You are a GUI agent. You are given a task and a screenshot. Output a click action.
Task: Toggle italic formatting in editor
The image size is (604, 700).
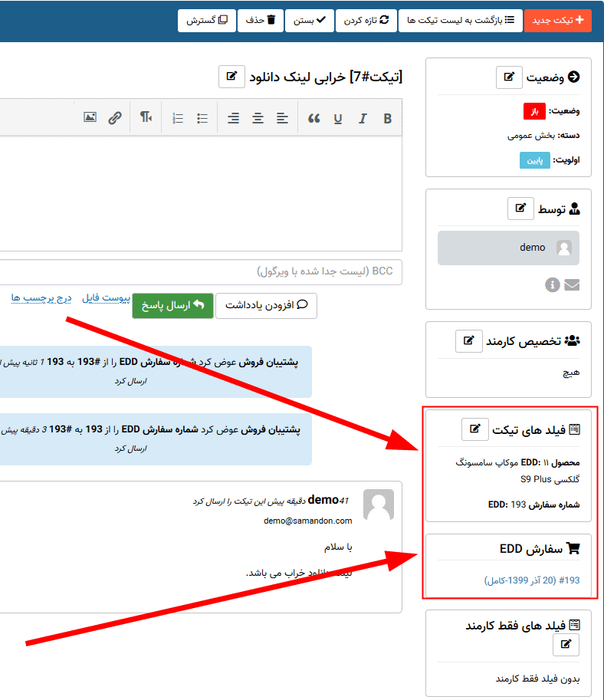coord(363,118)
